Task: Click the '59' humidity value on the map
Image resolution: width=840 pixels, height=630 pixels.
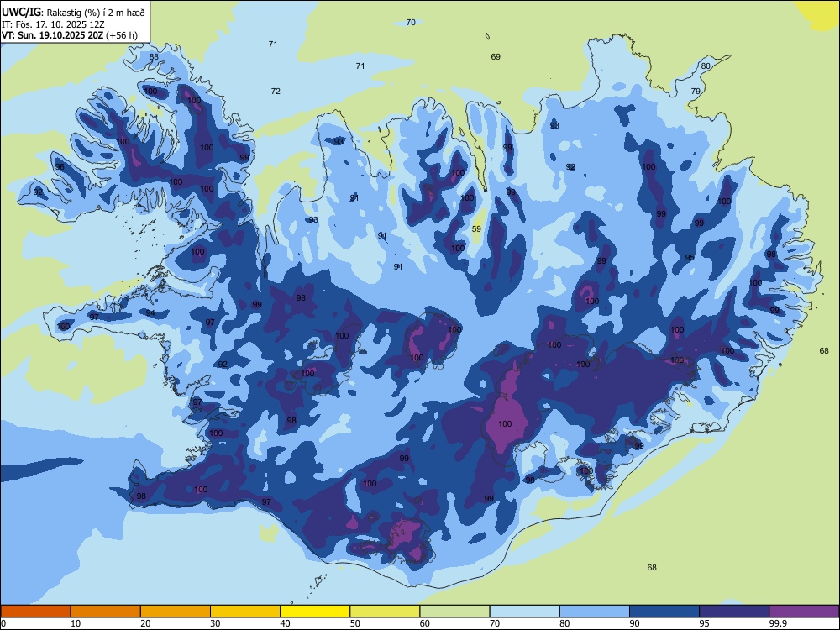Action: (x=476, y=228)
